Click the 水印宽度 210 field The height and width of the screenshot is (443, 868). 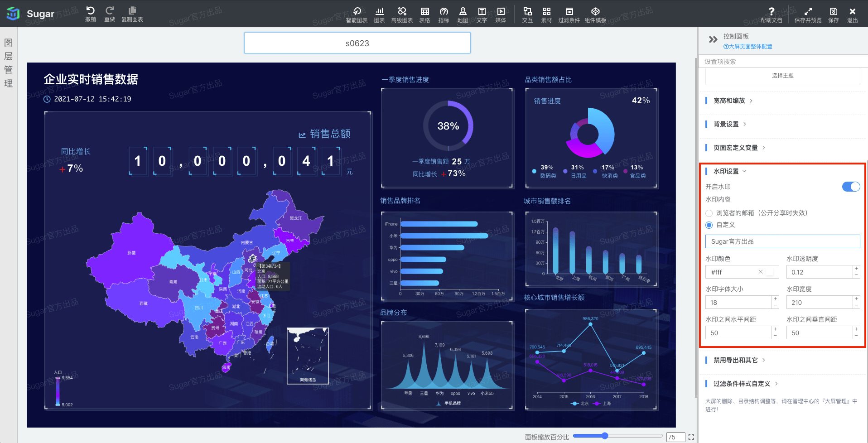[820, 302]
